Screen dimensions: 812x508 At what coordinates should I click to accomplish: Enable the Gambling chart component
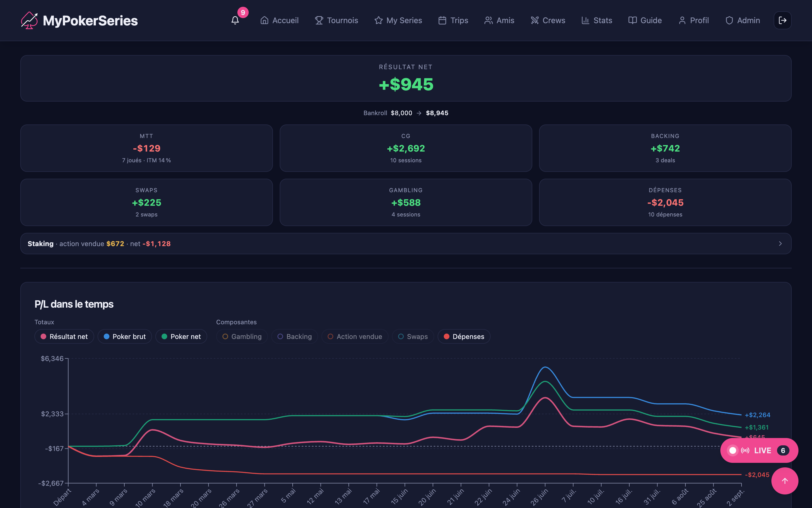[242, 336]
